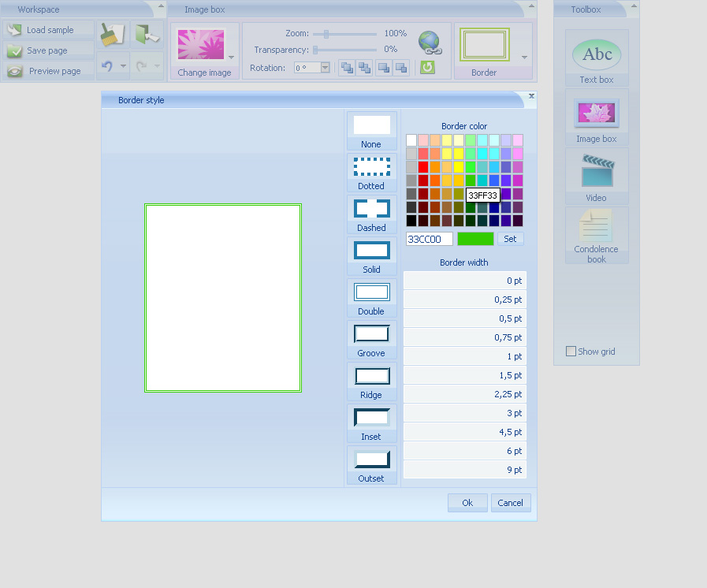Close the Border style dialog

(x=531, y=95)
